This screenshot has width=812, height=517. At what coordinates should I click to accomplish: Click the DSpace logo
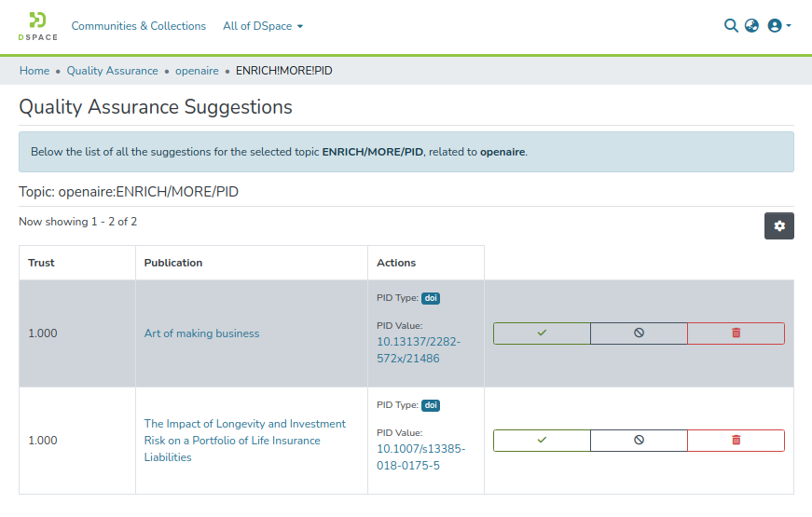pos(37,26)
